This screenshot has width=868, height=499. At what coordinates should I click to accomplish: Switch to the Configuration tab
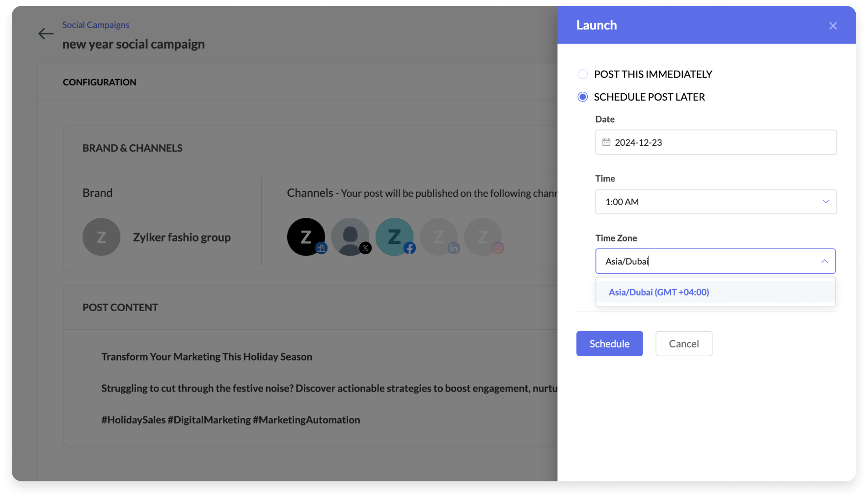pos(99,82)
